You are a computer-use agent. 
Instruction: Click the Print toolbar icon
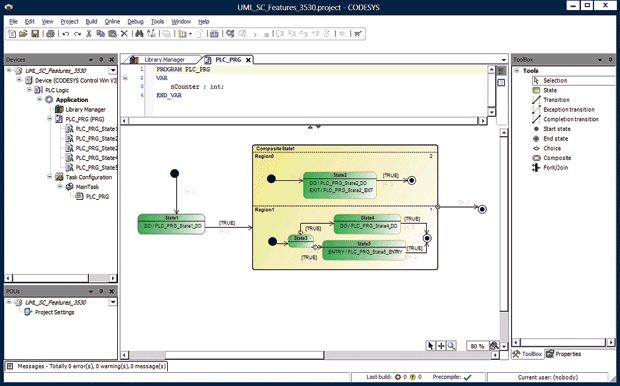(50, 34)
